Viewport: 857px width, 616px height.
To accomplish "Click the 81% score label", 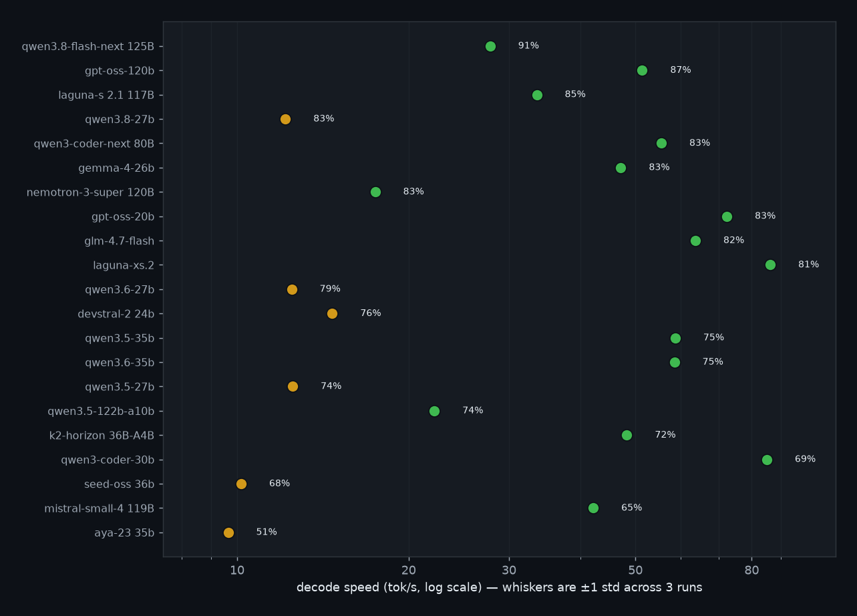I will click(808, 265).
